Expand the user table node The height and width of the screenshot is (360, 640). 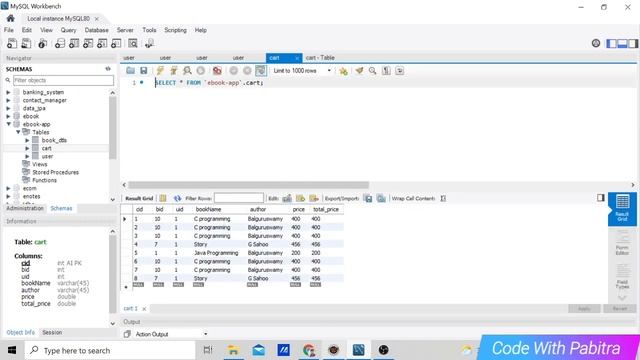click(x=27, y=156)
